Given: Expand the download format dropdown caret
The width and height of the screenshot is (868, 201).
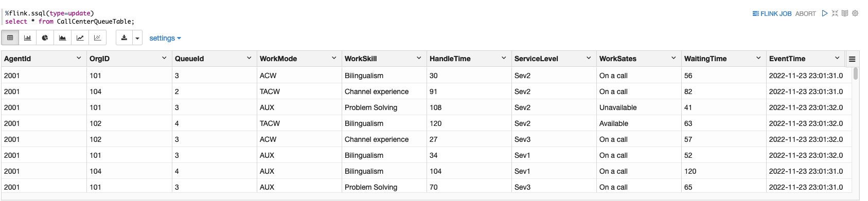Looking at the screenshot, I should click(137, 38).
